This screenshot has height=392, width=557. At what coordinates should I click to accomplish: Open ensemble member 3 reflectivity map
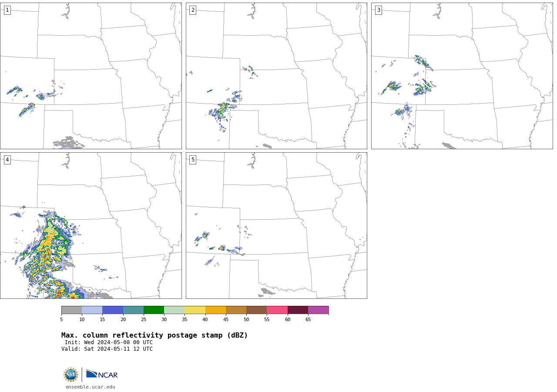click(462, 76)
